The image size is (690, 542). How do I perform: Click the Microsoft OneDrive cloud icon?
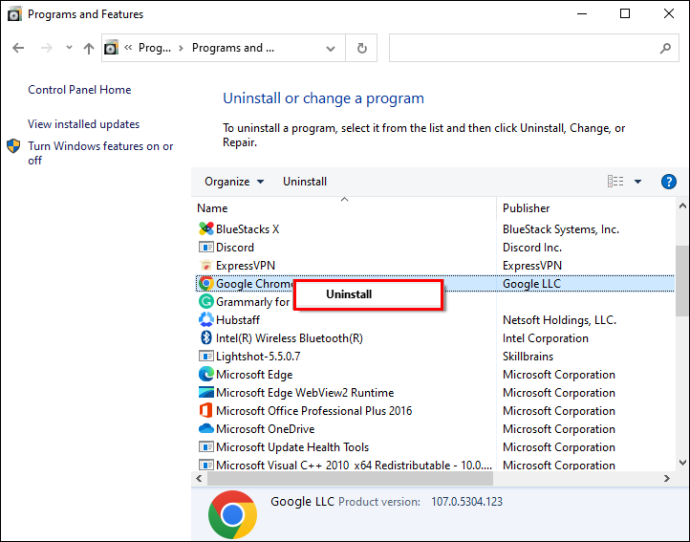[206, 428]
